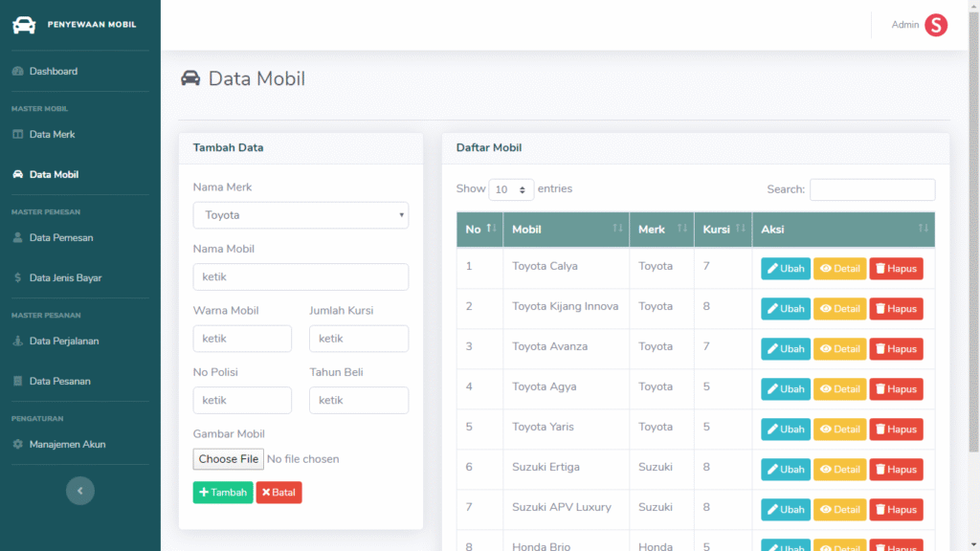The image size is (980, 551).
Task: Sort table by Kursi column
Action: (724, 230)
